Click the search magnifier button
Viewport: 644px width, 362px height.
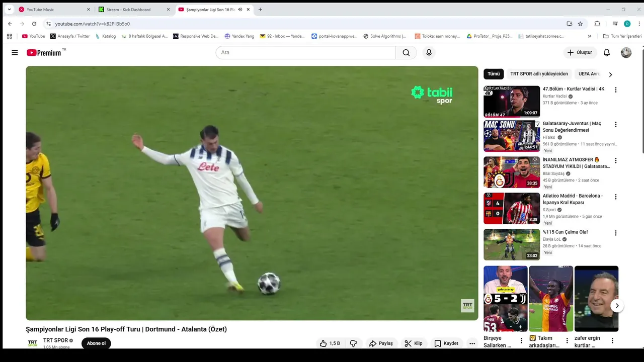[406, 53]
